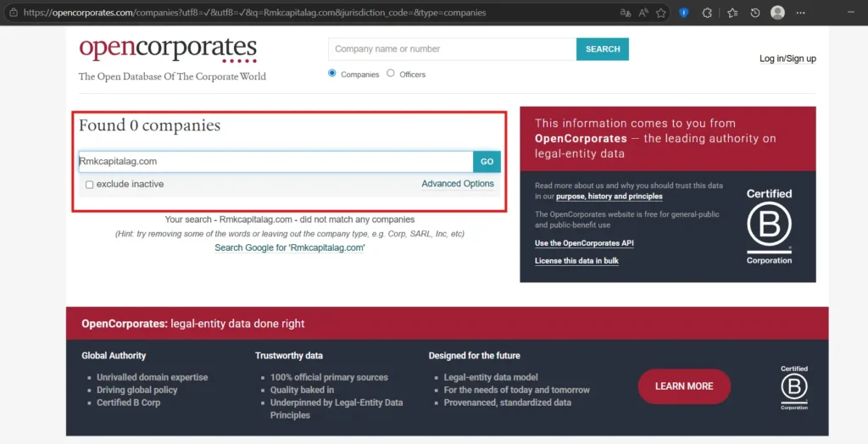Viewport: 868px width, 444px height.
Task: Add page to favorites with star icon
Action: 661,12
